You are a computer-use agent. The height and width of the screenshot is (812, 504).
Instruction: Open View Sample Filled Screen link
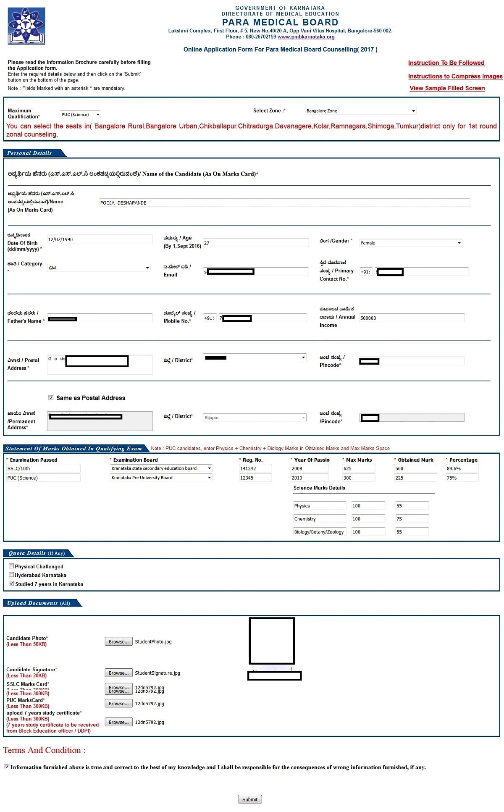[x=447, y=88]
